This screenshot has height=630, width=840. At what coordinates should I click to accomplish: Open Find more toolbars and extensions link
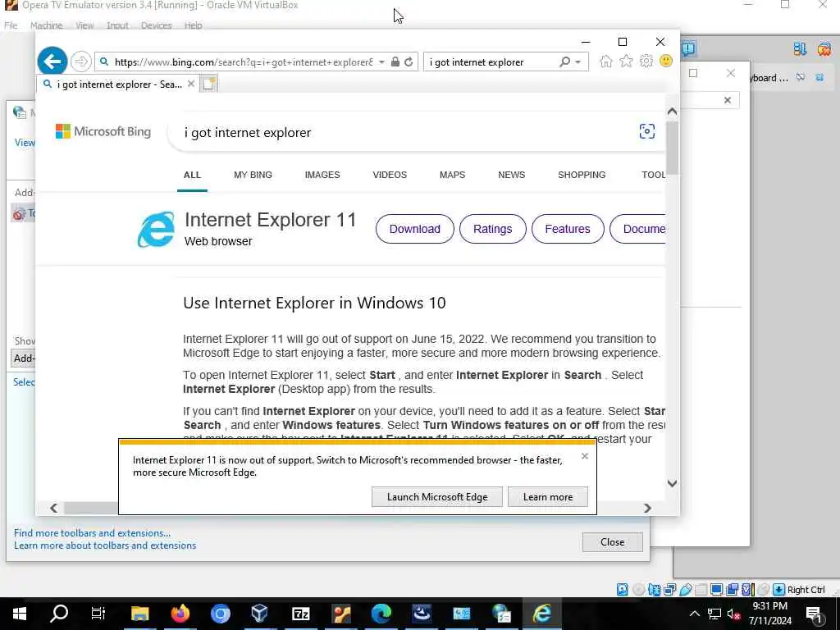92,533
